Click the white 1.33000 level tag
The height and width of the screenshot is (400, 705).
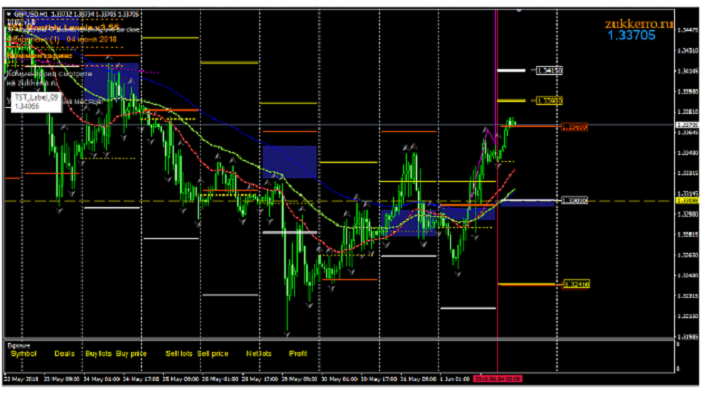point(574,201)
